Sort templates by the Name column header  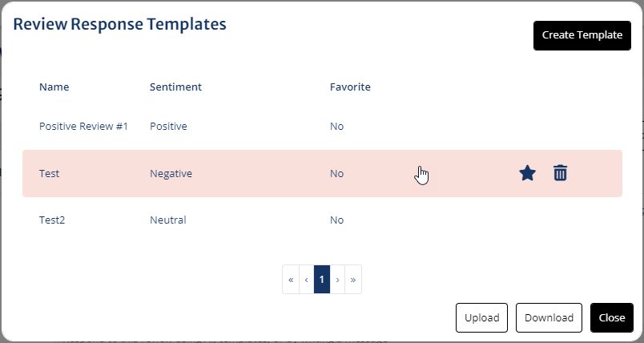click(x=54, y=87)
